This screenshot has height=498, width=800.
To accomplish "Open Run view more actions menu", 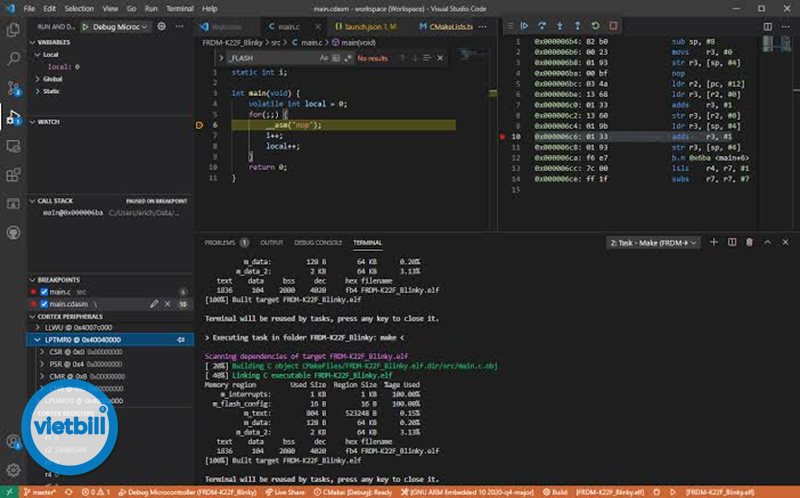I will (x=179, y=27).
